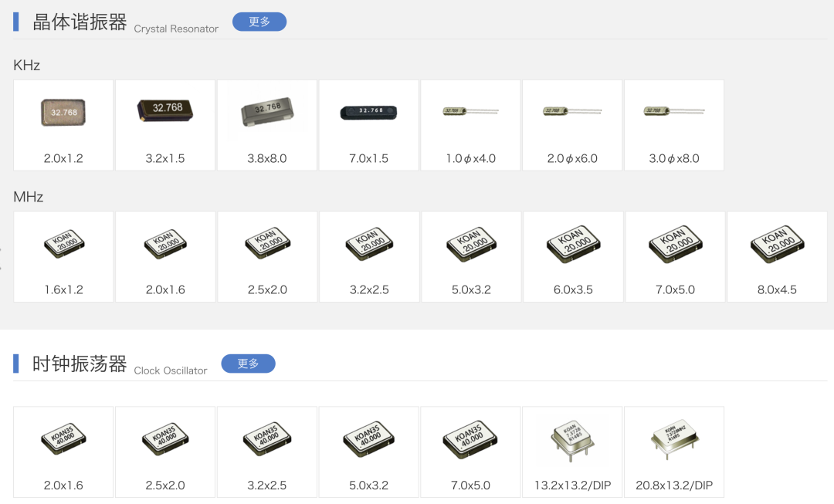Viewport: 834px width, 504px height.
Task: Choose the 5.0x3.2 card in MHz row
Action: (471, 257)
